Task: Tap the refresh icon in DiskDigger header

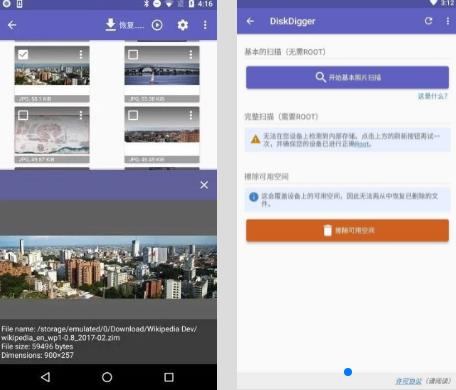Action: click(429, 21)
